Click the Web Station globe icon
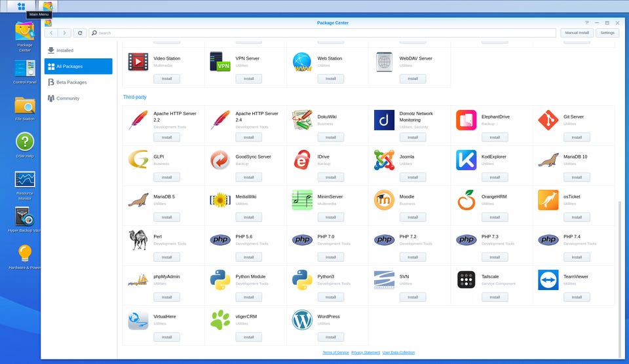Image resolution: width=629 pixels, height=364 pixels. click(302, 62)
